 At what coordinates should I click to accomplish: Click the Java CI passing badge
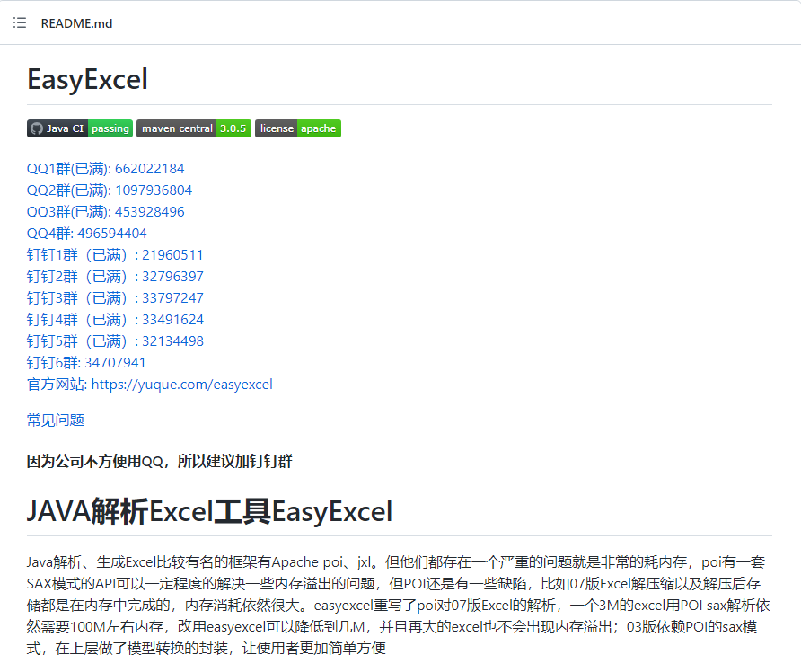point(79,128)
